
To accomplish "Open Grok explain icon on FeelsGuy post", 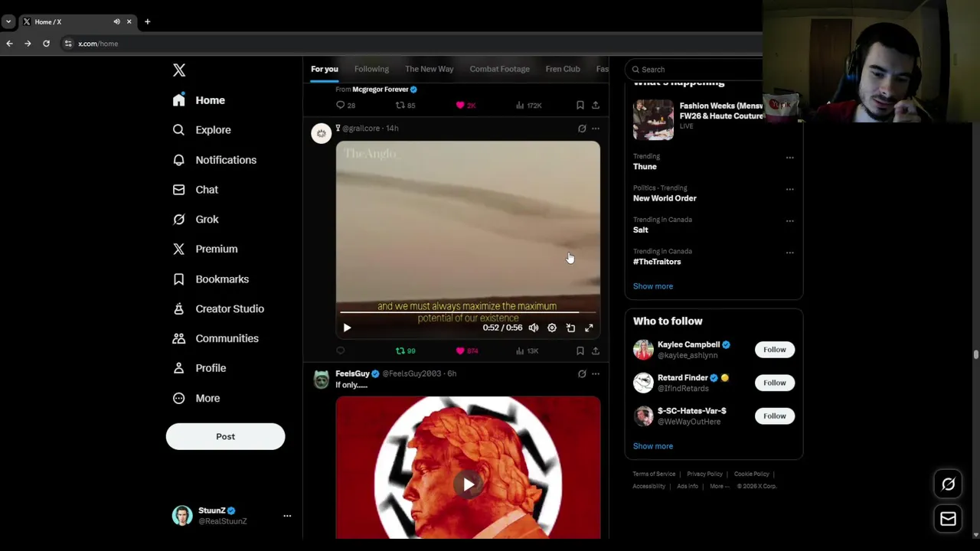I will 582,374.
